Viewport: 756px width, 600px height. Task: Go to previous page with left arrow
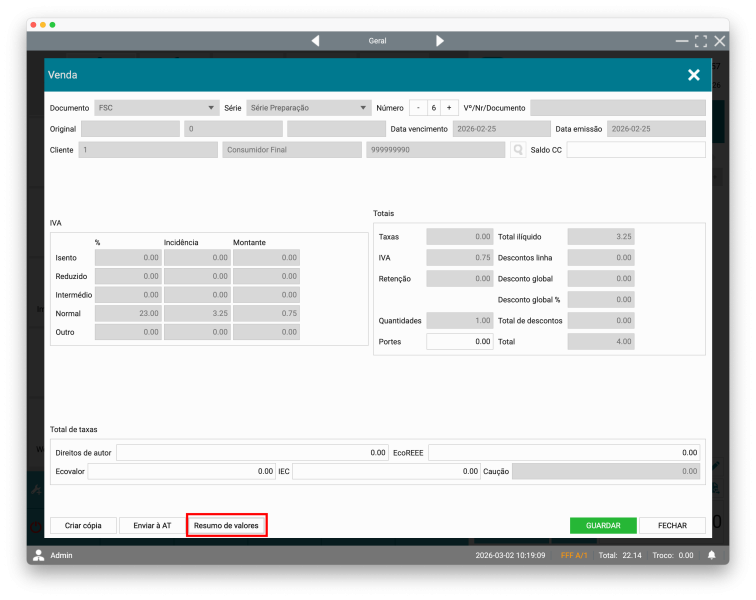[316, 41]
